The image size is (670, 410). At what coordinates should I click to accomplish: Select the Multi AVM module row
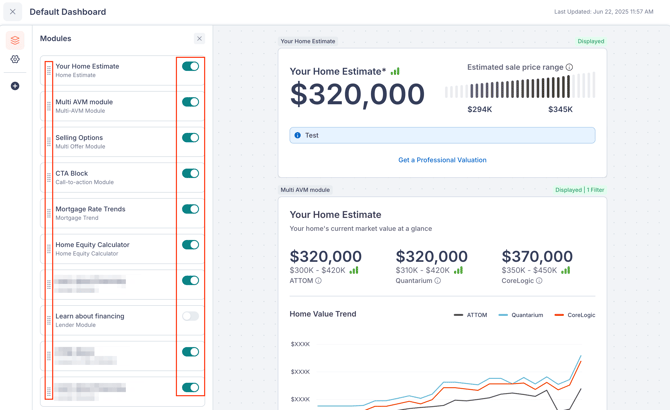coord(110,106)
